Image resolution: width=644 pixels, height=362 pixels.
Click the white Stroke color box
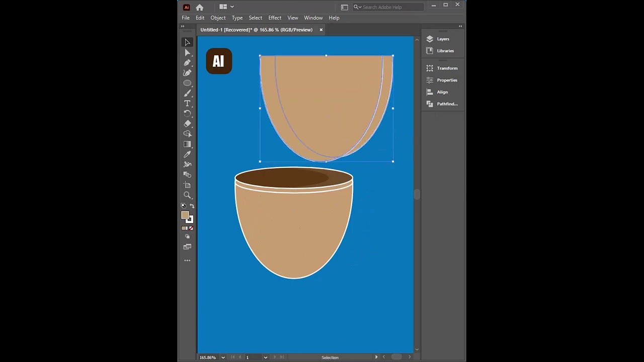point(190,220)
